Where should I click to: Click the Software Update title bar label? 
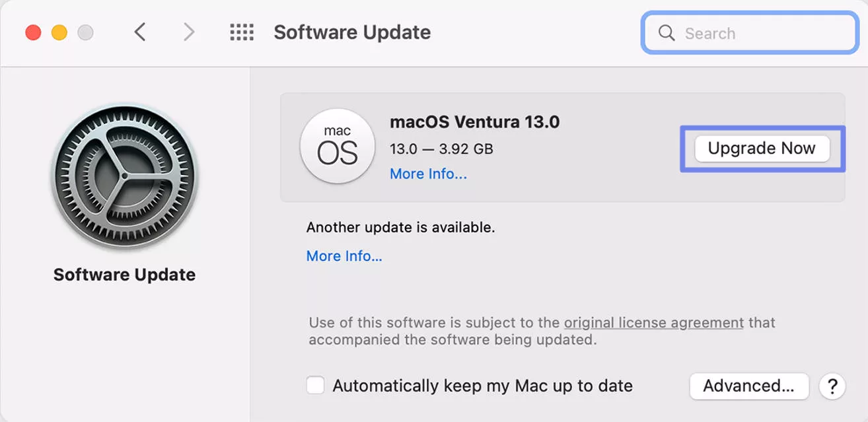[353, 32]
